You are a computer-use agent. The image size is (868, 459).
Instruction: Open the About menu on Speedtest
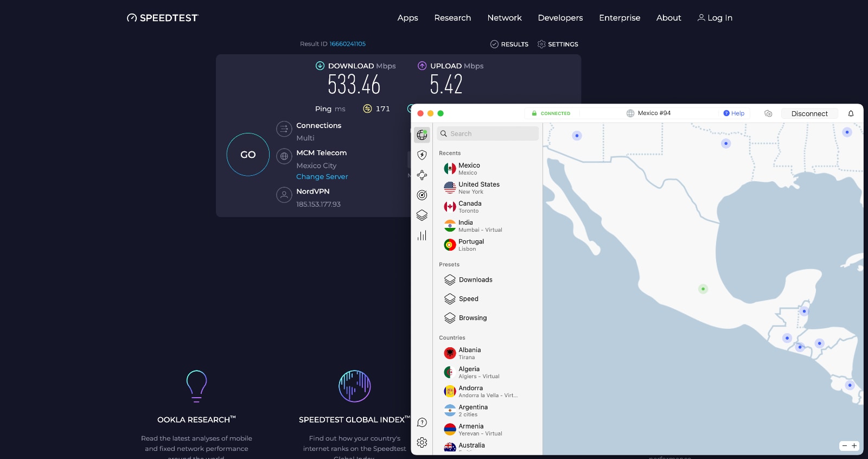pos(668,18)
